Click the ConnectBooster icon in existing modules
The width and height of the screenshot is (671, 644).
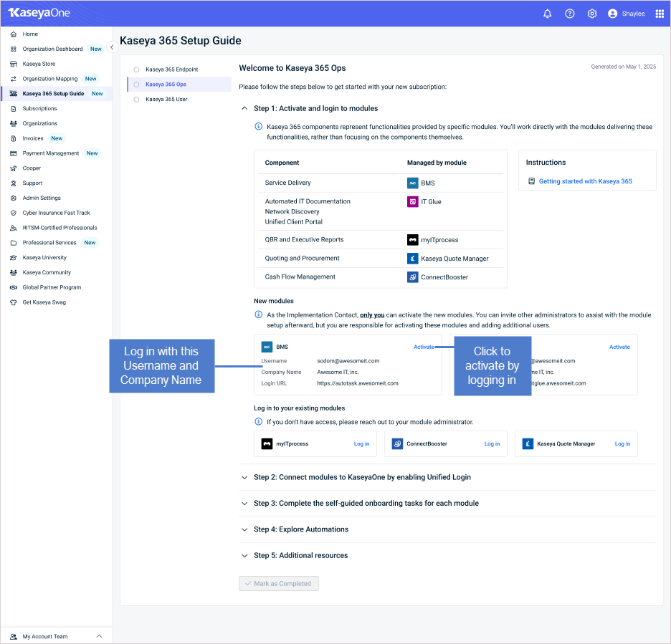[x=398, y=444]
